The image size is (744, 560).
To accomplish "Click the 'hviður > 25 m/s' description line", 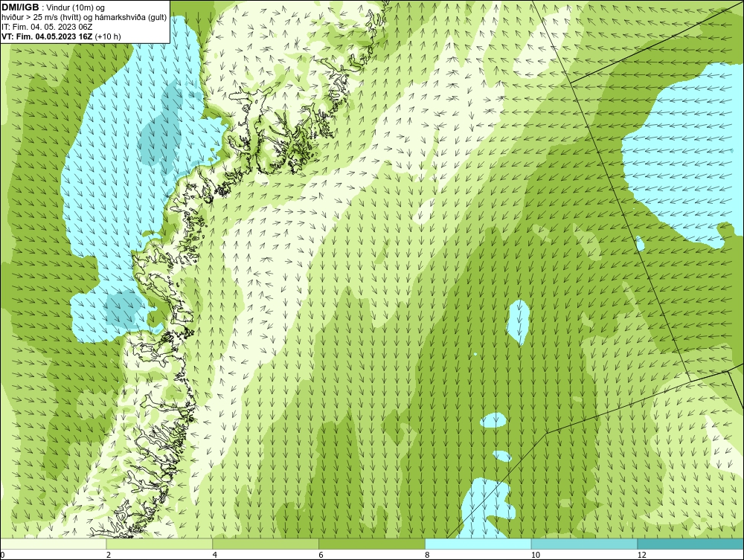I will (84, 17).
